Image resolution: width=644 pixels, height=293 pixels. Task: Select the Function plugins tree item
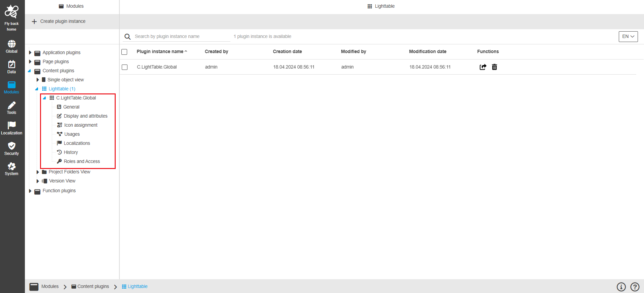point(59,191)
